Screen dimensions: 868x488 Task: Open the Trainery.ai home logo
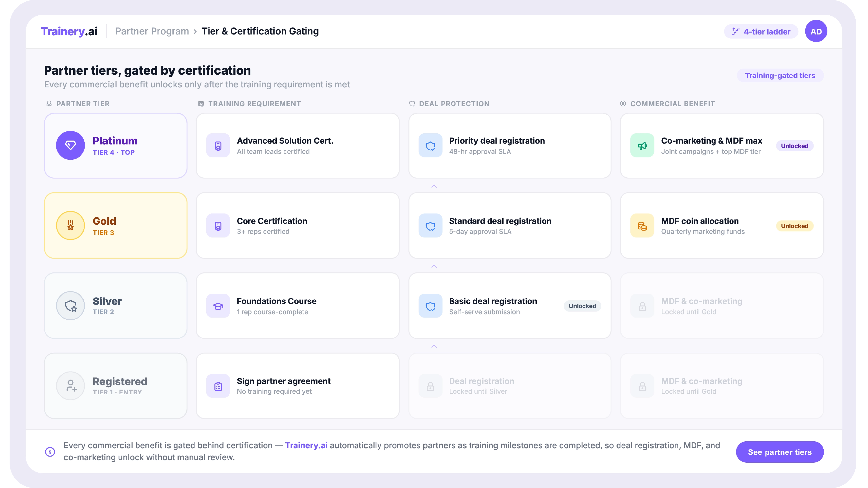[69, 31]
